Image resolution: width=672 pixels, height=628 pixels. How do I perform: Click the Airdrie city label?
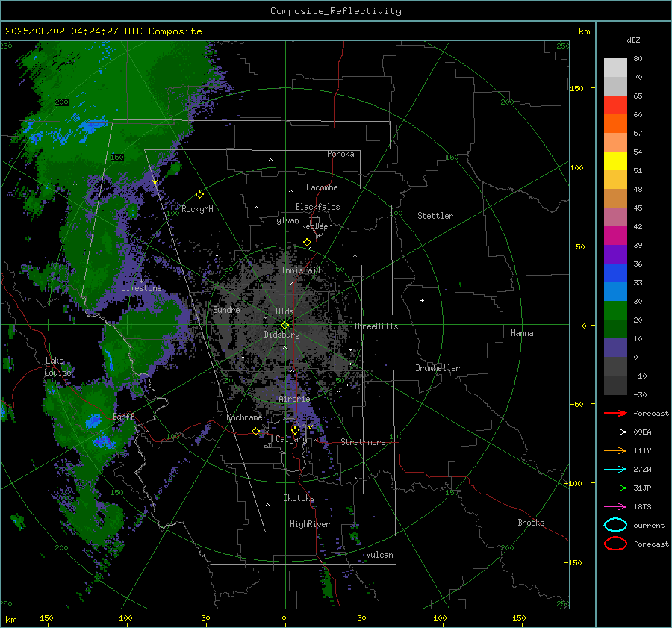(294, 399)
